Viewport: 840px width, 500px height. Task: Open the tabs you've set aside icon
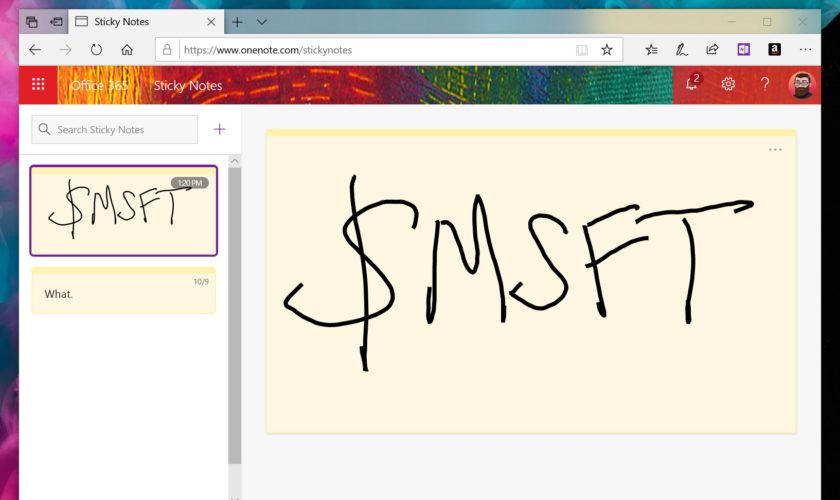[32, 22]
